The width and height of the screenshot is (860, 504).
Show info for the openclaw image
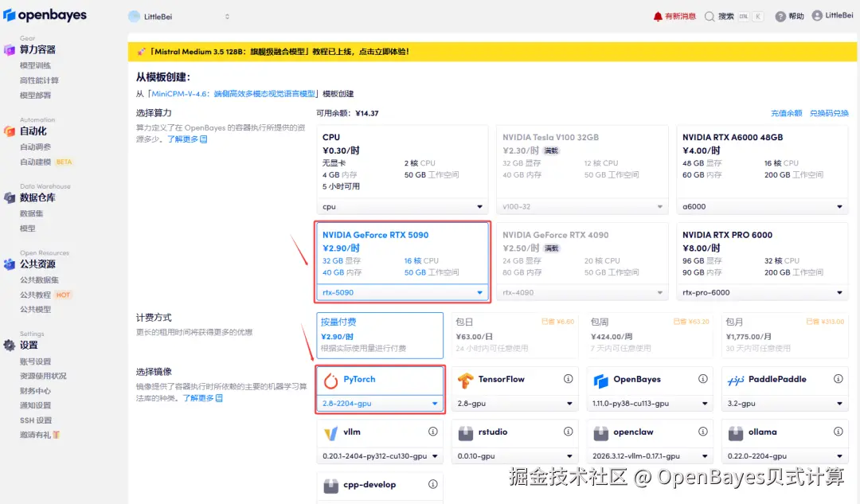702,432
